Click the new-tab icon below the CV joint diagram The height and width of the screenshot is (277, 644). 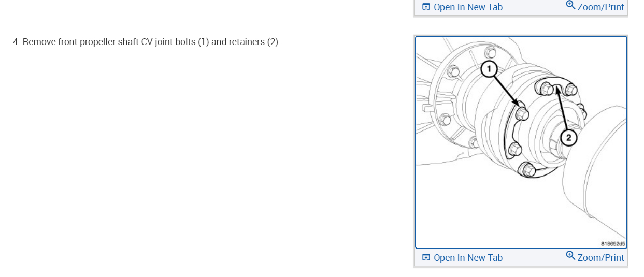point(426,257)
